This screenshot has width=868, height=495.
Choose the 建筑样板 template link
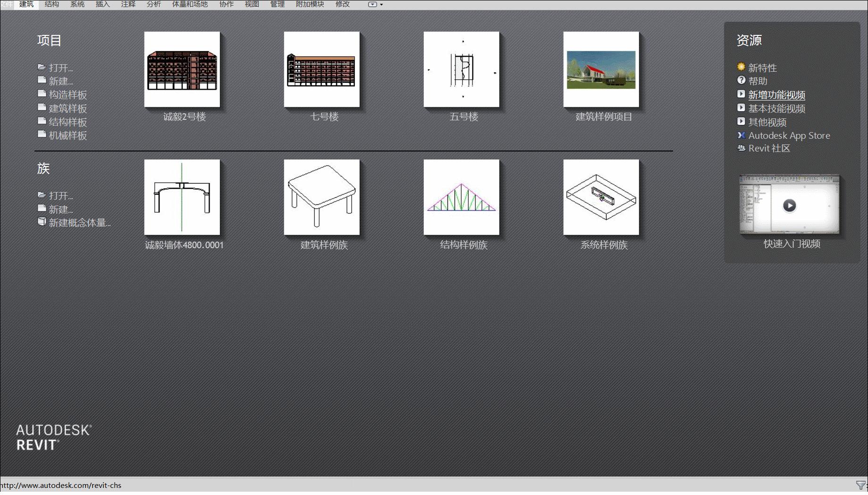pos(68,109)
